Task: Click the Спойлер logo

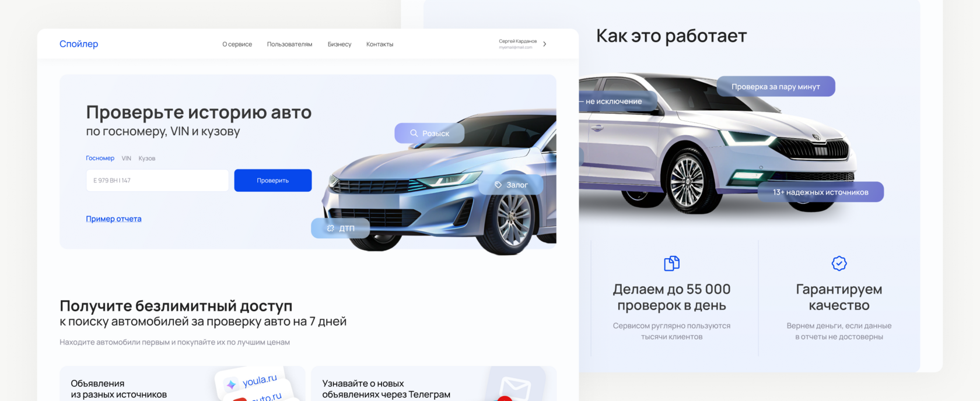Action: click(x=79, y=44)
